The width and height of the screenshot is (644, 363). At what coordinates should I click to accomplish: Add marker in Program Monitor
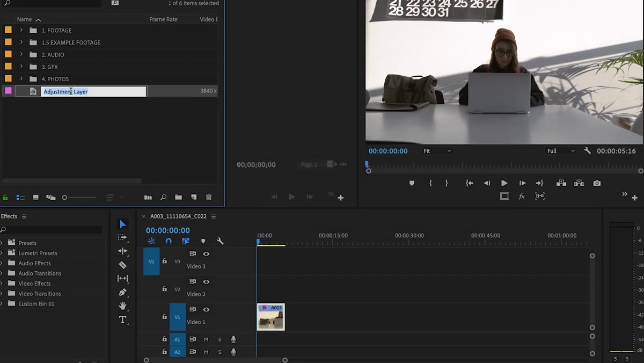[x=412, y=183]
